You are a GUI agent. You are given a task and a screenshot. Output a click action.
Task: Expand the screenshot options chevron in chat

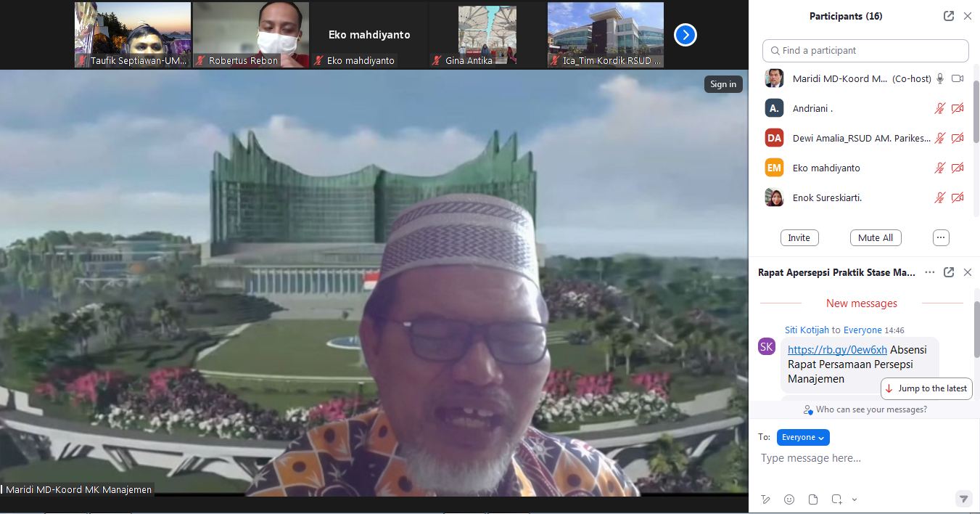point(855,499)
